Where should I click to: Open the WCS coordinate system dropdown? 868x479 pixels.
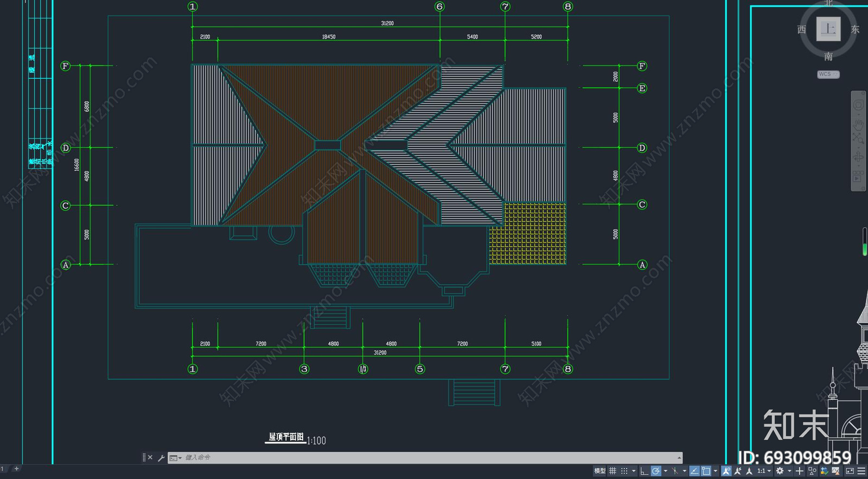click(x=828, y=74)
